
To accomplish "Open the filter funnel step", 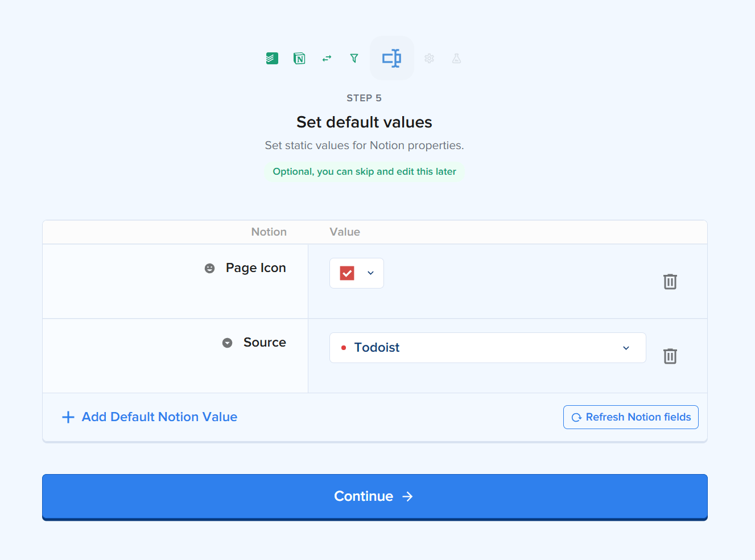I will point(354,58).
